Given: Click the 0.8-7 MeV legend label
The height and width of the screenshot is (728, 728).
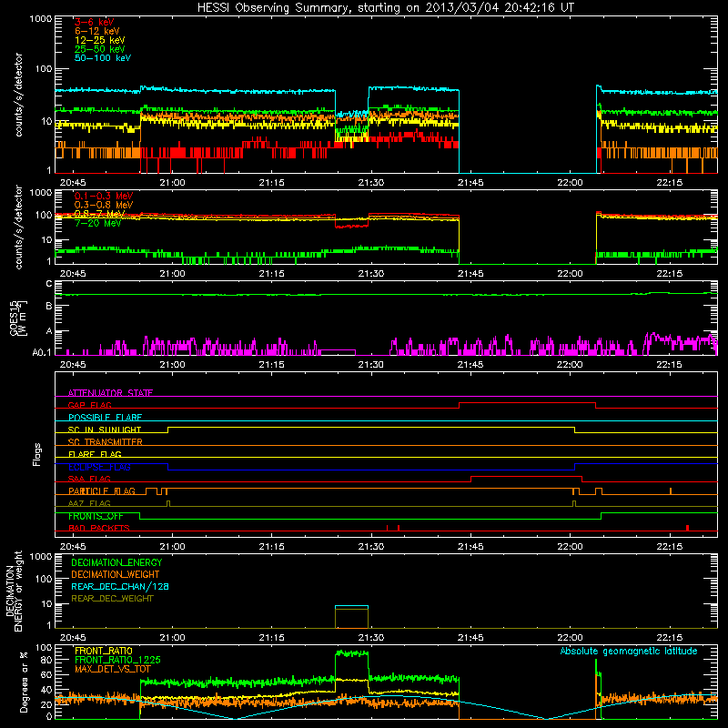Looking at the screenshot, I should (x=100, y=214).
